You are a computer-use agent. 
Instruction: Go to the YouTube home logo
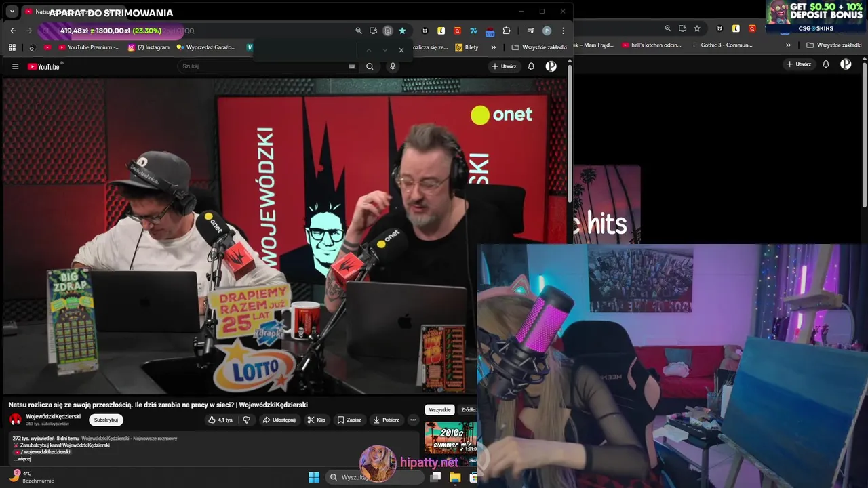[43, 66]
